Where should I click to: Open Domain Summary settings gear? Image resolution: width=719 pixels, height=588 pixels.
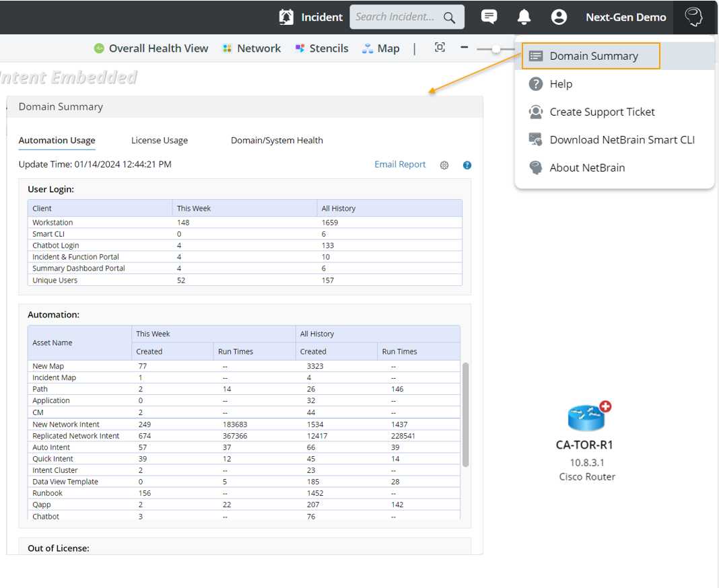pos(444,165)
